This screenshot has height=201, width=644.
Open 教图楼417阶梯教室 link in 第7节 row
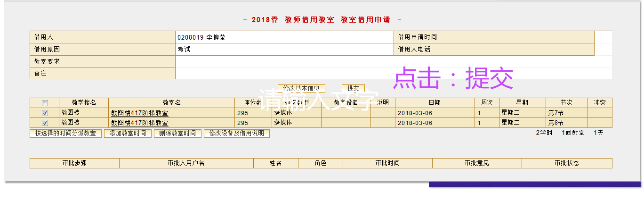[139, 113]
